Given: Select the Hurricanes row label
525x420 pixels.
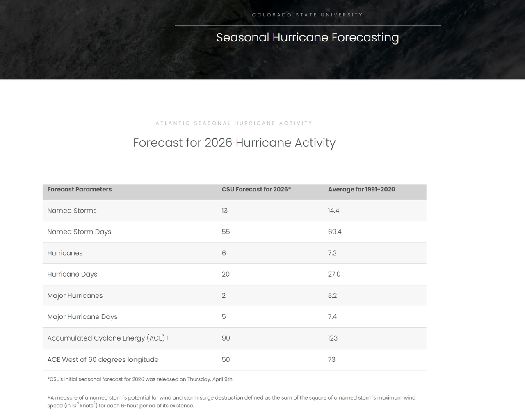Looking at the screenshot, I should 65,253.
